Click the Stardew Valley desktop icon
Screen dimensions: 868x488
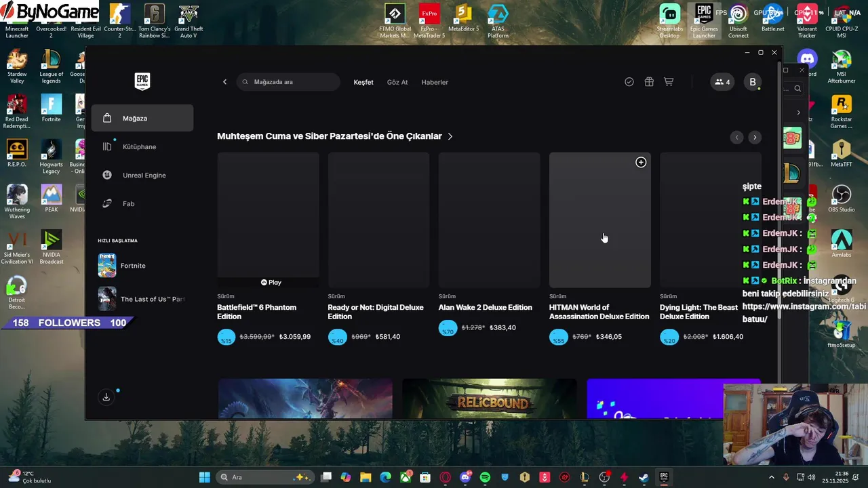(x=17, y=66)
